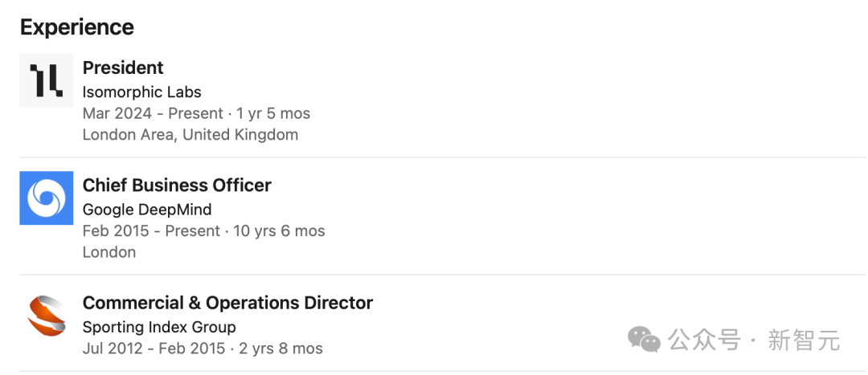Select the London location under Google DeepMind
Viewport: 868px width, 375px height.
tap(109, 252)
